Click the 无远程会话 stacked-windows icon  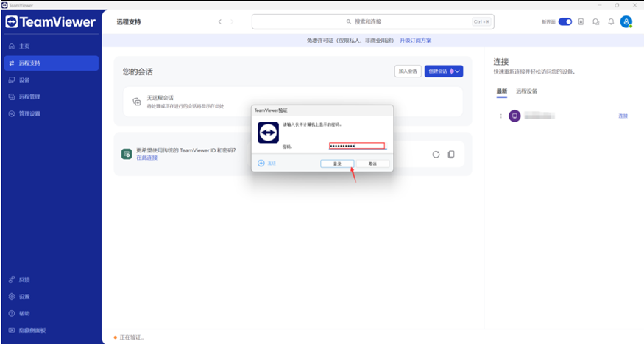[137, 102]
